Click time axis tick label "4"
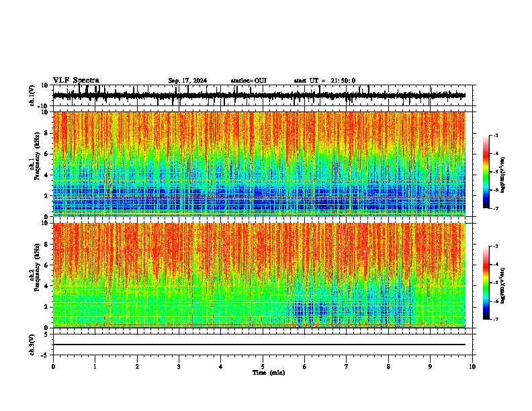This screenshot has width=532, height=411. tap(221, 367)
